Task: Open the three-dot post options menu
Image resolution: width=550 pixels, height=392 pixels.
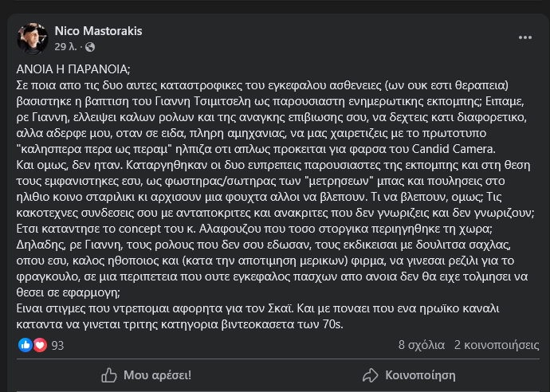Action: point(524,37)
